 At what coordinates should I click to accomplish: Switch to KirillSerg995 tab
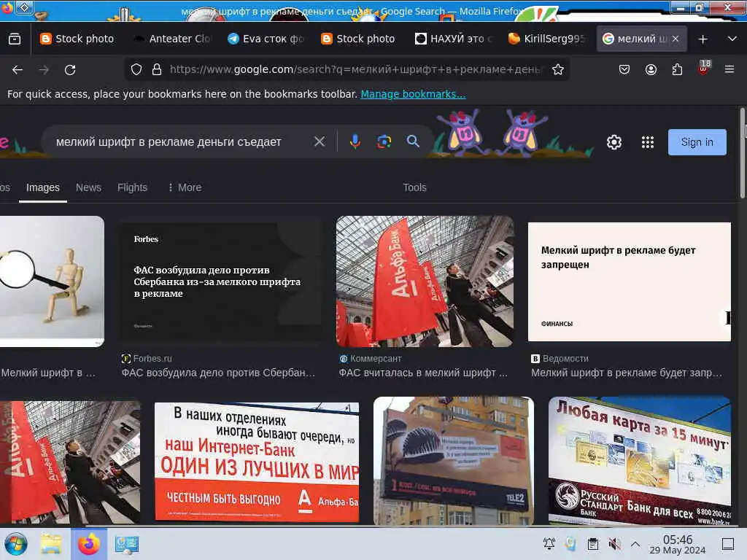click(546, 39)
